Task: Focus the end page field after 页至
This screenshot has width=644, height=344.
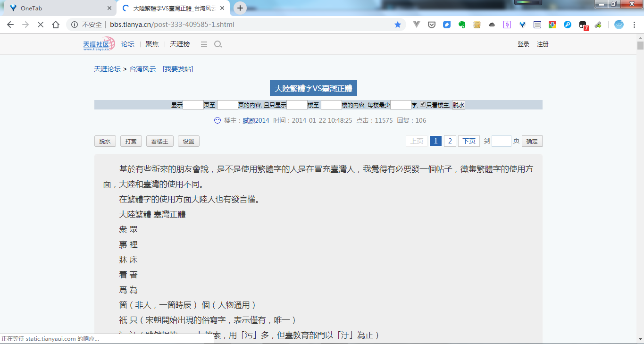Action: pos(227,105)
